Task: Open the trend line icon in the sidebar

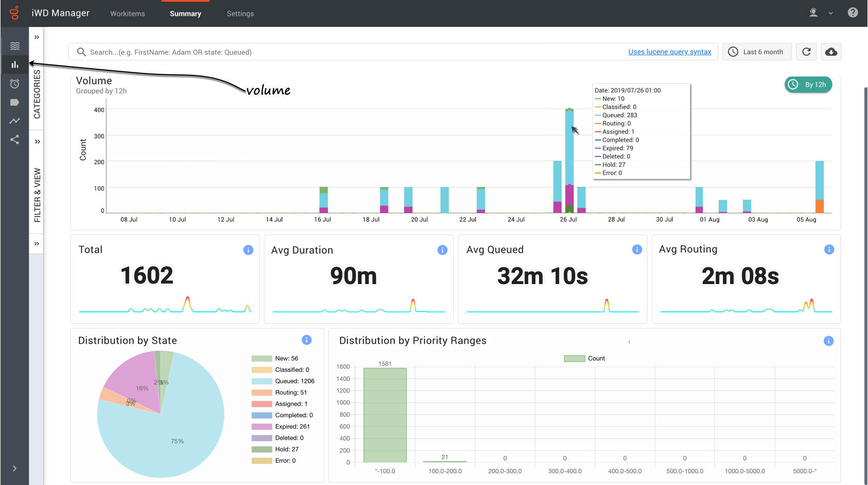Action: tap(15, 121)
